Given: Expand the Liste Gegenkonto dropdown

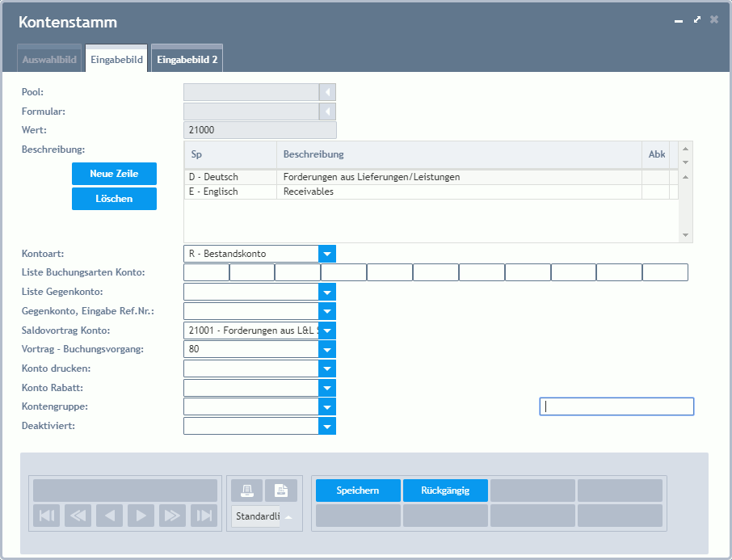Looking at the screenshot, I should pos(327,293).
